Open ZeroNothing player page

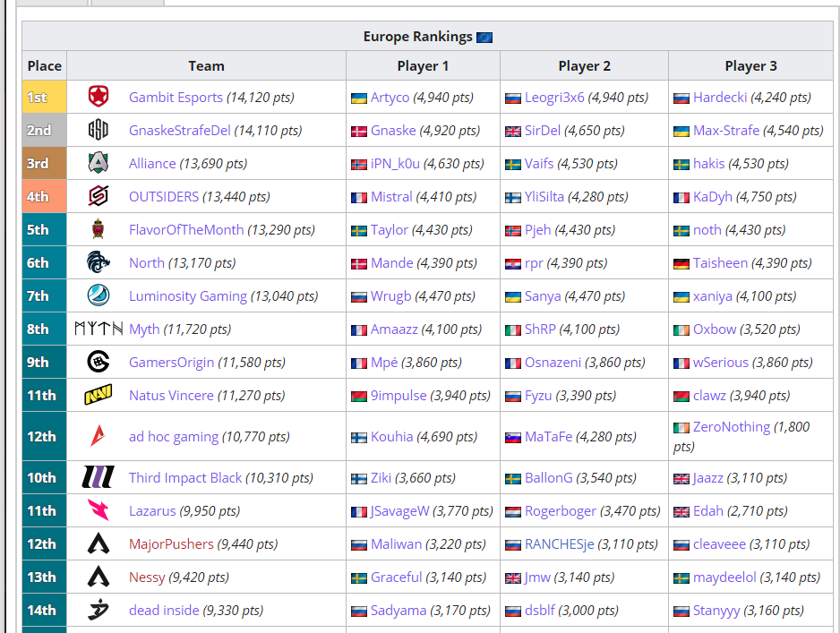pyautogui.click(x=732, y=427)
